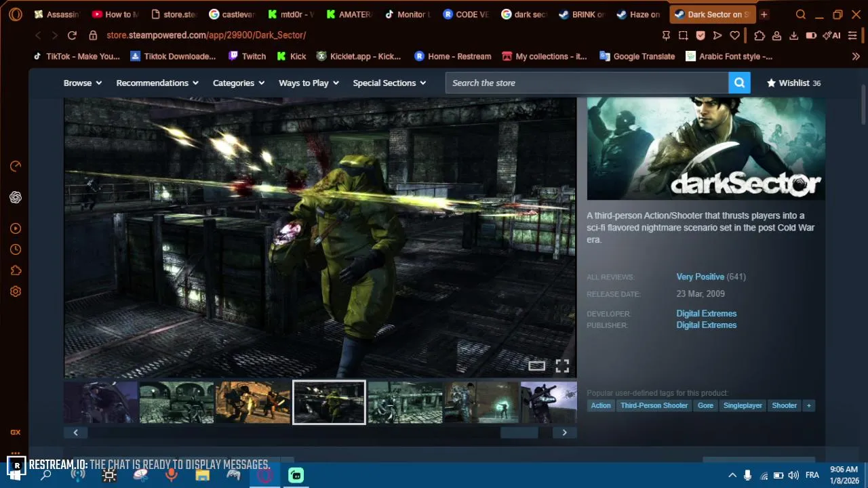Click the site padlock security icon
Screen dimensions: 868x488
93,35
